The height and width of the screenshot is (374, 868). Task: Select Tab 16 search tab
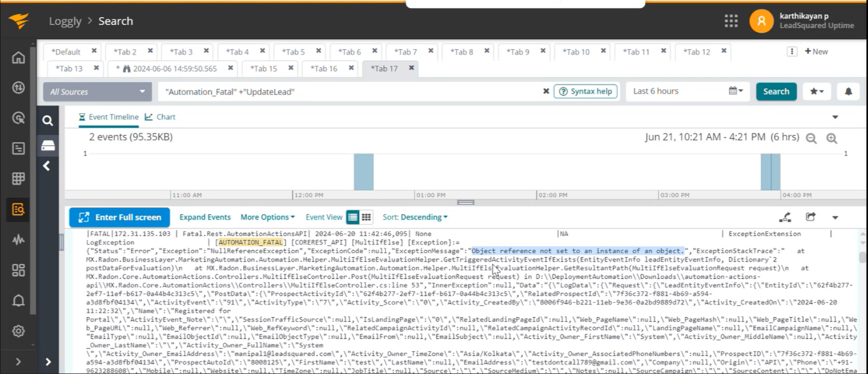pos(325,68)
